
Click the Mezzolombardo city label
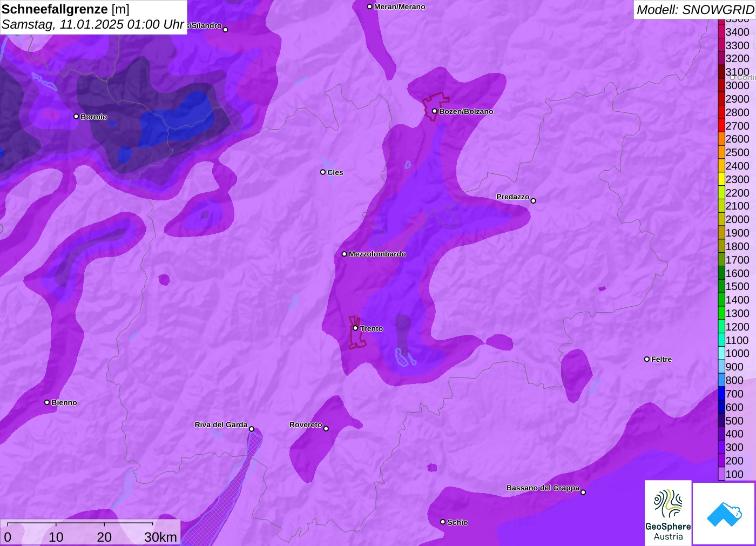point(377,254)
